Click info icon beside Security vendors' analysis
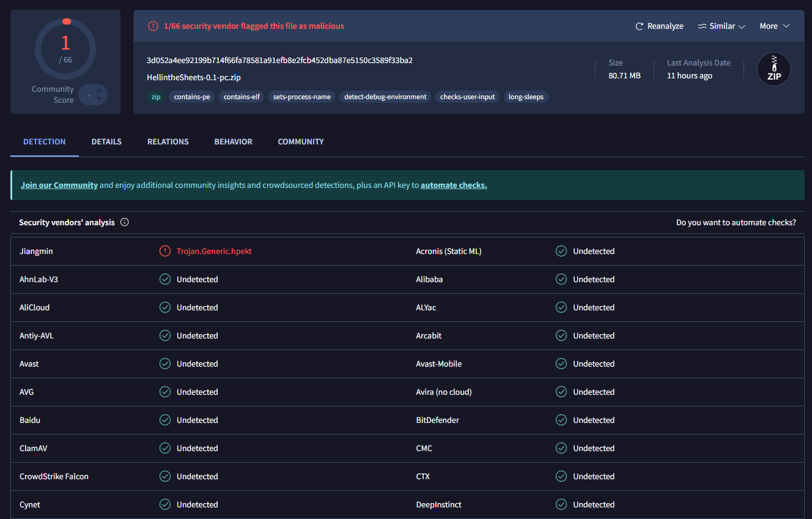Image resolution: width=812 pixels, height=519 pixels. [125, 222]
